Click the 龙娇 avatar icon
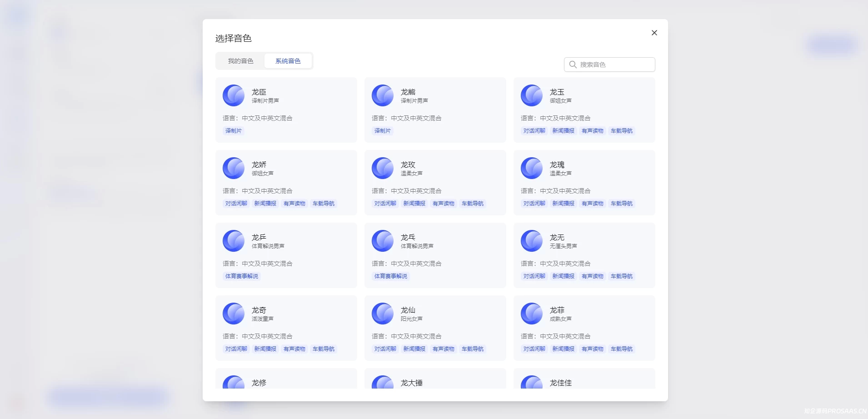 [x=234, y=168]
